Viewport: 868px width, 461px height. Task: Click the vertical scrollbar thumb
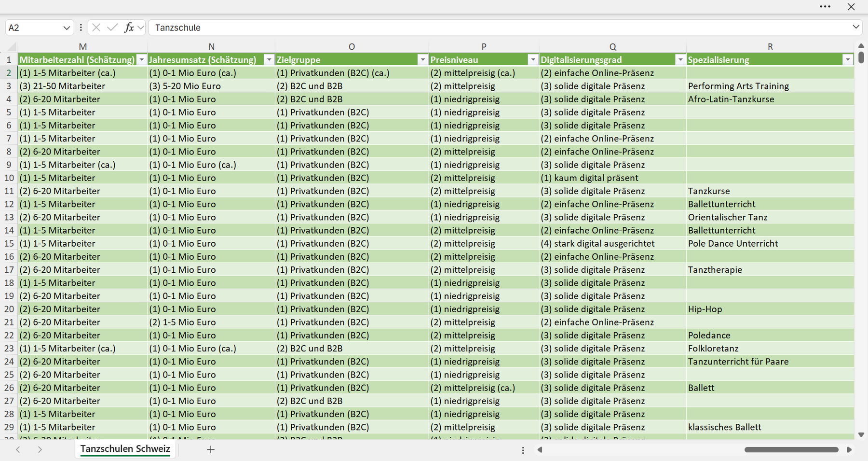pyautogui.click(x=861, y=57)
